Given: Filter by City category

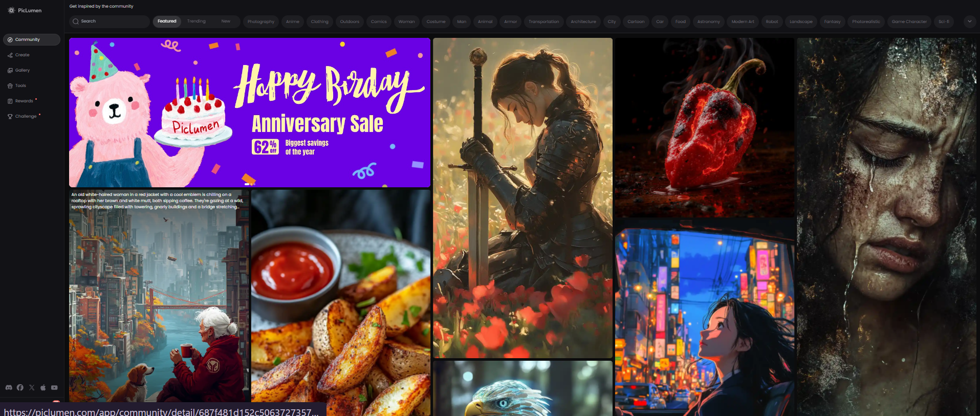Looking at the screenshot, I should pyautogui.click(x=612, y=21).
